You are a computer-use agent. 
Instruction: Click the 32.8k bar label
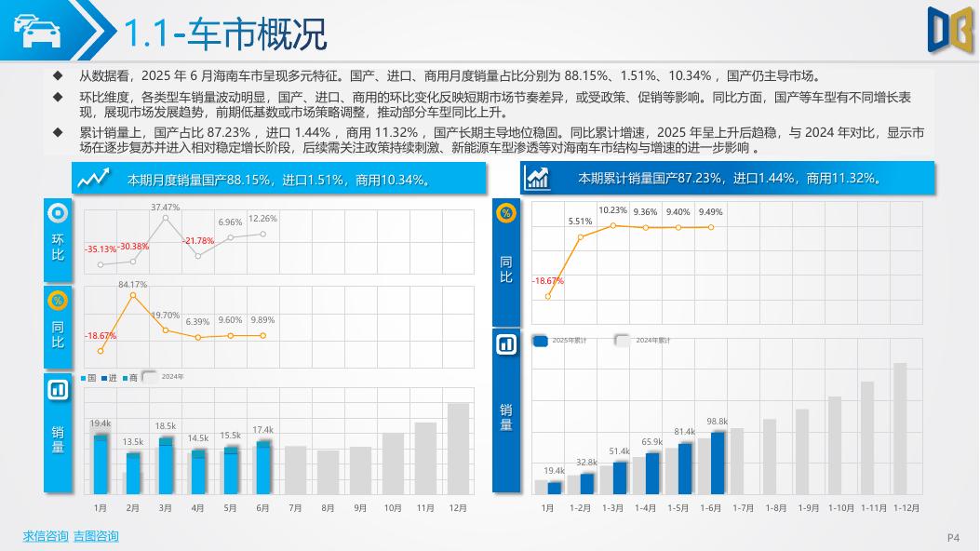586,463
